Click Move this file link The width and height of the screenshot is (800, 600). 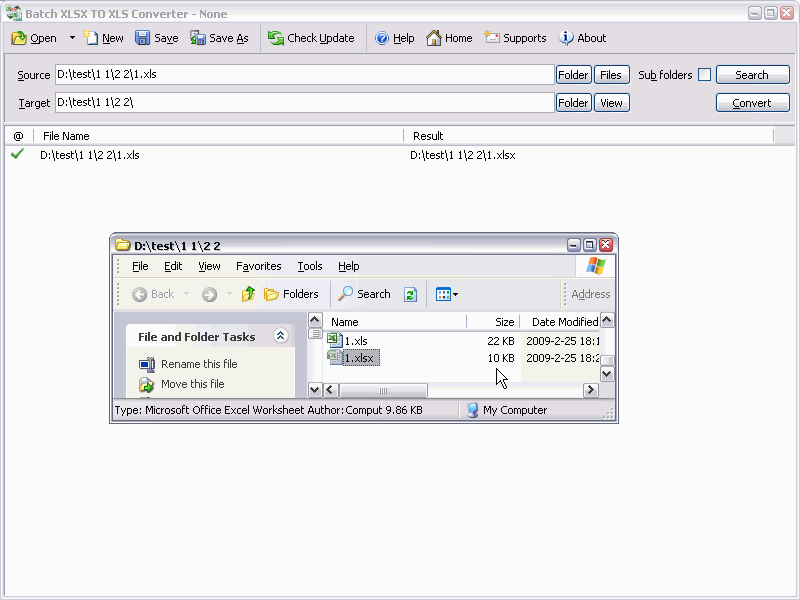click(x=192, y=384)
